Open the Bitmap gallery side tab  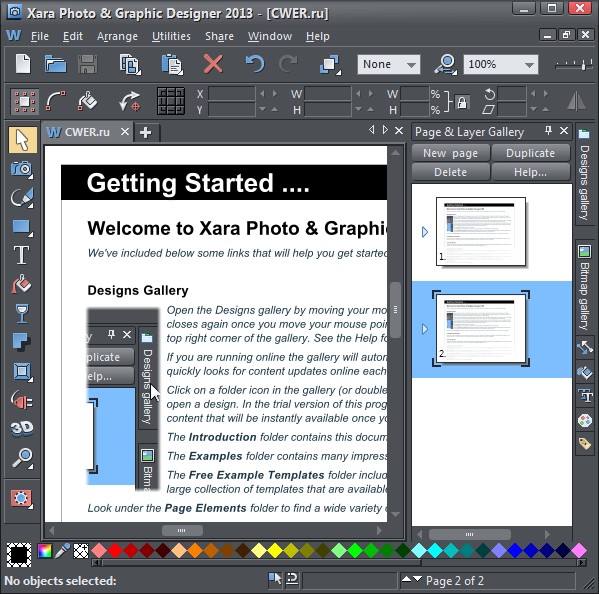[x=584, y=288]
